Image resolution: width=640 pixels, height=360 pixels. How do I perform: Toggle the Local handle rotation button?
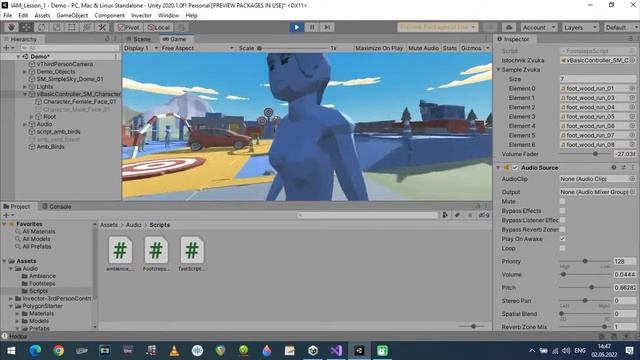158,27
